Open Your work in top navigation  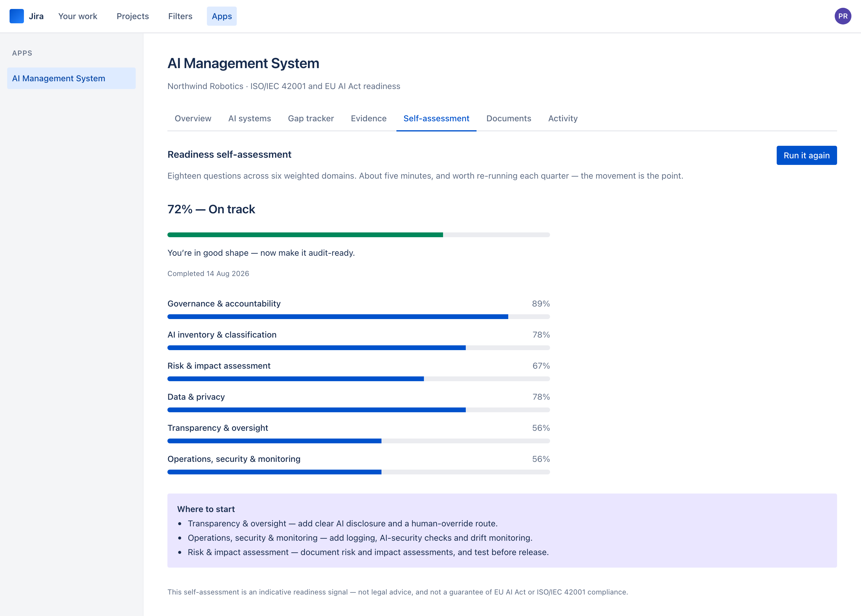[78, 16]
